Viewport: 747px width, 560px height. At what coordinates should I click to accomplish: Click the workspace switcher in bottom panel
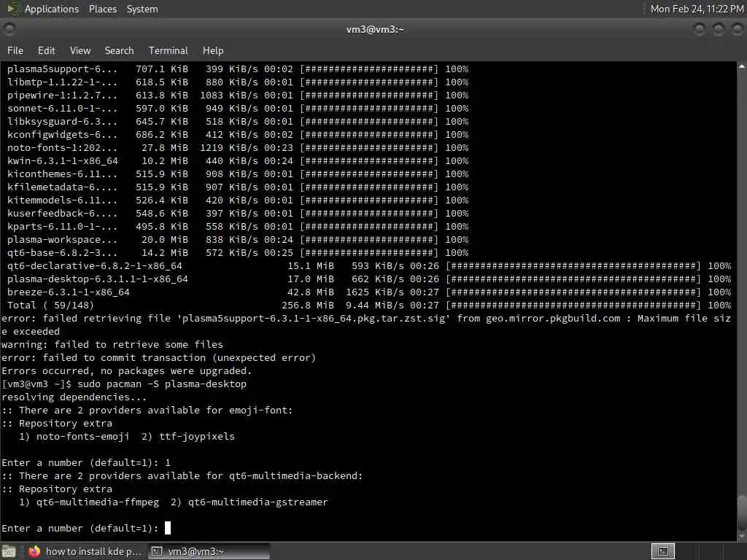pos(662,551)
